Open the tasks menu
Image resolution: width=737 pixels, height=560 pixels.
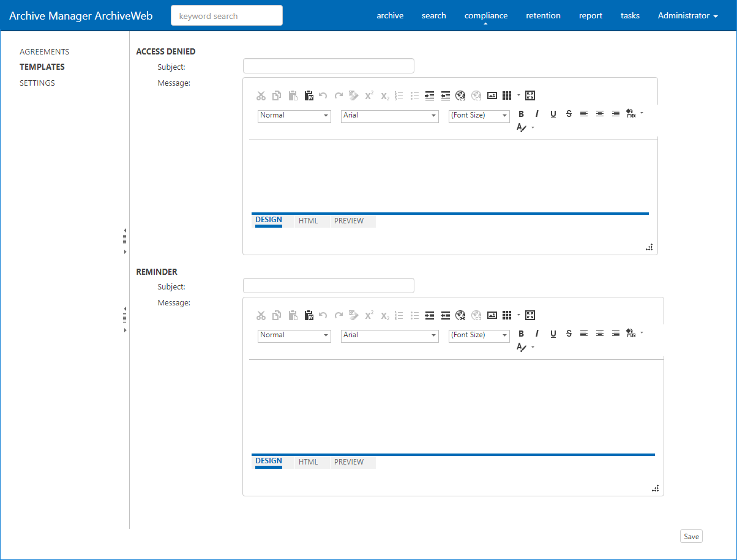tap(630, 16)
